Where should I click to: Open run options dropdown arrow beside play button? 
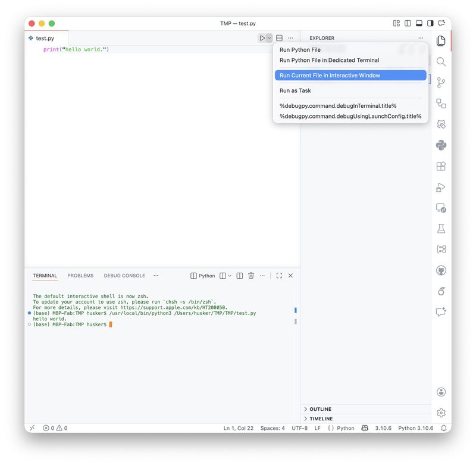(270, 38)
